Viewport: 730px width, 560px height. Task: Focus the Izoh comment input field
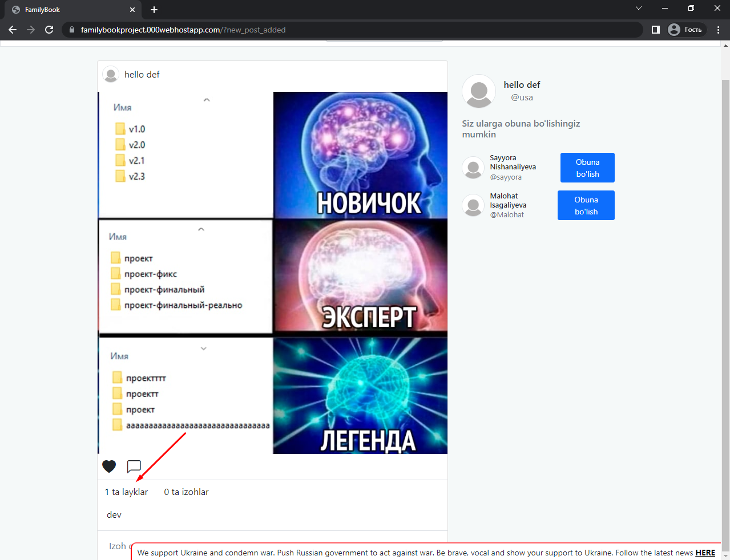point(272,546)
